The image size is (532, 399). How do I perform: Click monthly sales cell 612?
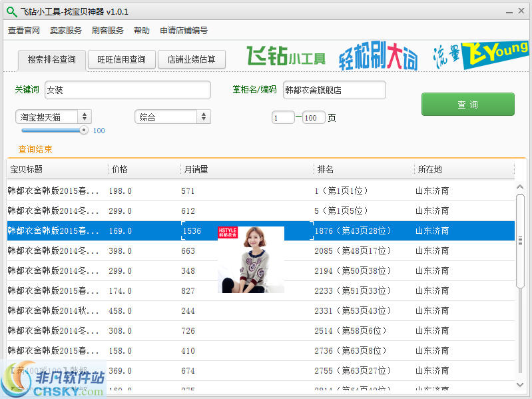[x=188, y=211]
